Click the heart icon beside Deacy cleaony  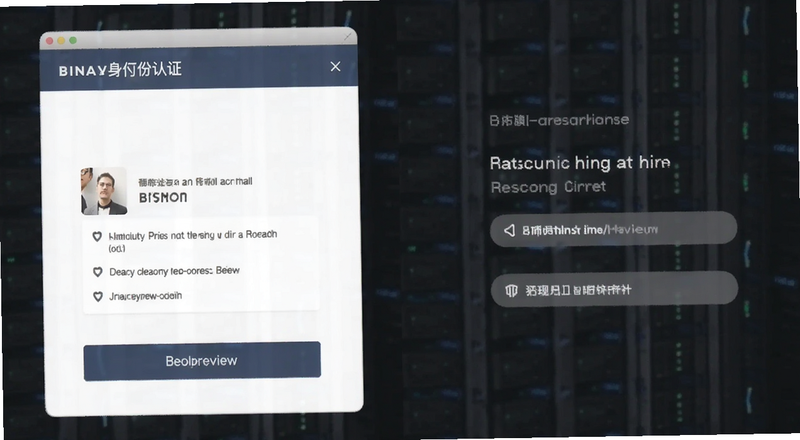pos(97,272)
